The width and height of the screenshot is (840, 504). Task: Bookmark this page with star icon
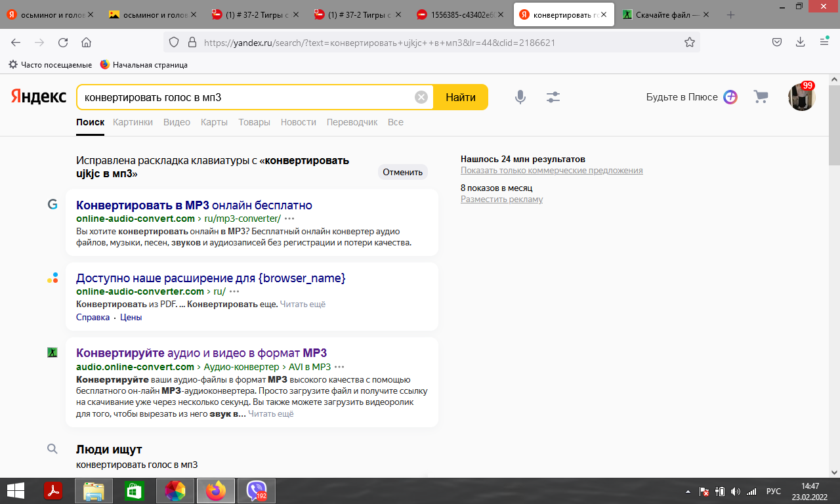point(690,42)
